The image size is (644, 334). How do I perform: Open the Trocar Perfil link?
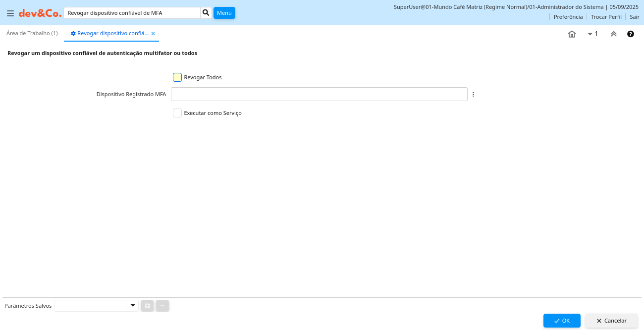point(606,17)
